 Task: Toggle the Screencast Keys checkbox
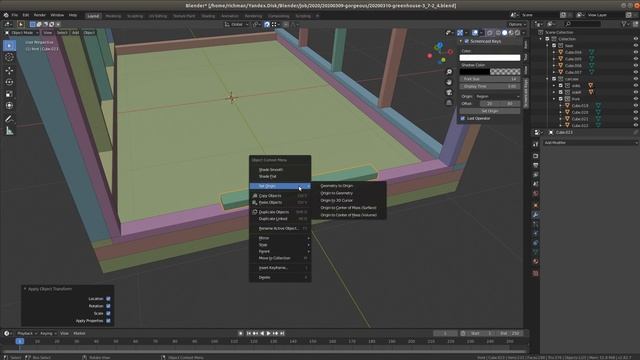point(467,41)
